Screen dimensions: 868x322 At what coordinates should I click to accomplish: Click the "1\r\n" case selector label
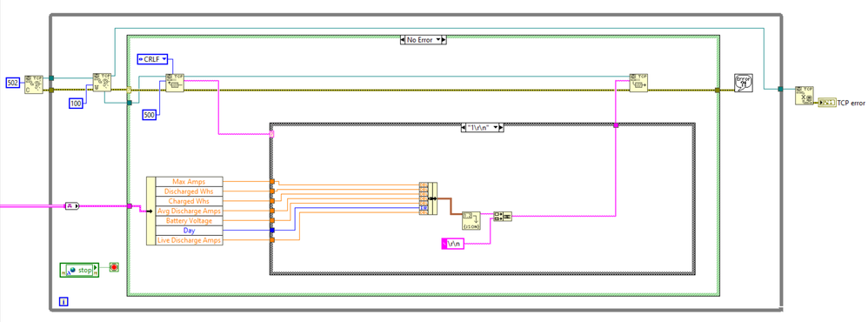click(x=480, y=127)
